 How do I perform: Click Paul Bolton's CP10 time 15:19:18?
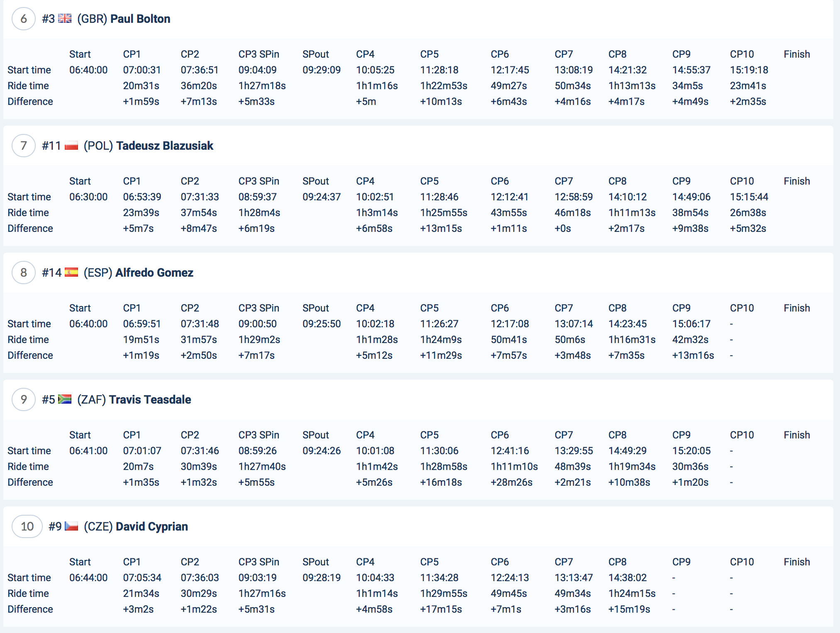(749, 70)
